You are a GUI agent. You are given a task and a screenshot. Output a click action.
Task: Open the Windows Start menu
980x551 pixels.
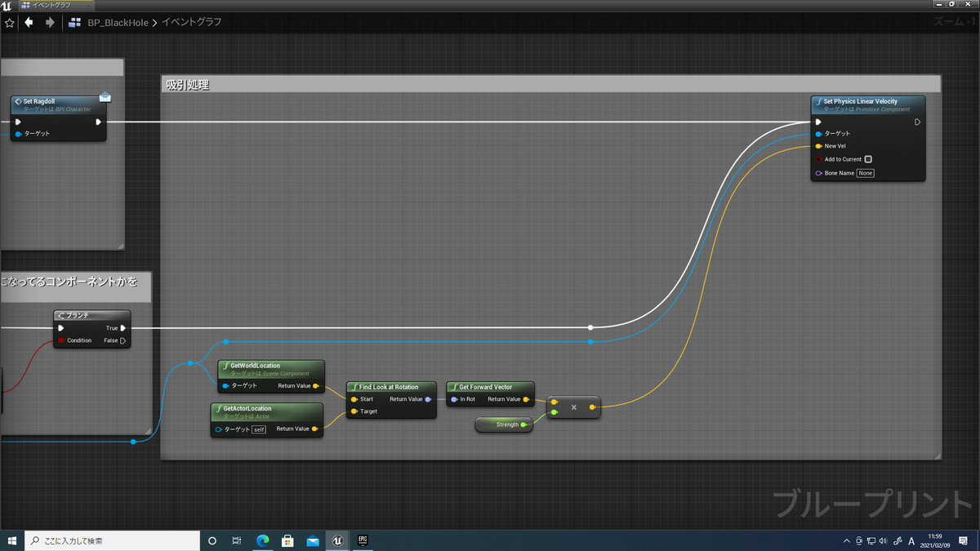(12, 540)
